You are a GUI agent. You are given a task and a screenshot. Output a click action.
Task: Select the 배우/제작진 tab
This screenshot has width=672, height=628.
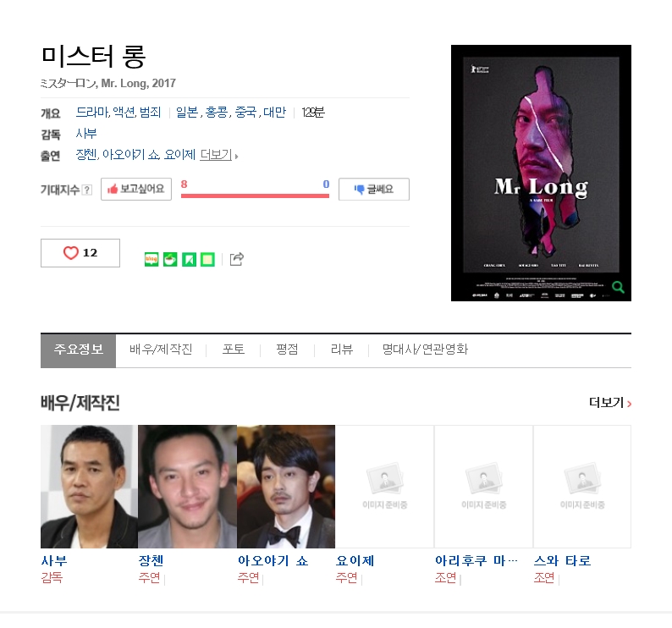tap(161, 350)
